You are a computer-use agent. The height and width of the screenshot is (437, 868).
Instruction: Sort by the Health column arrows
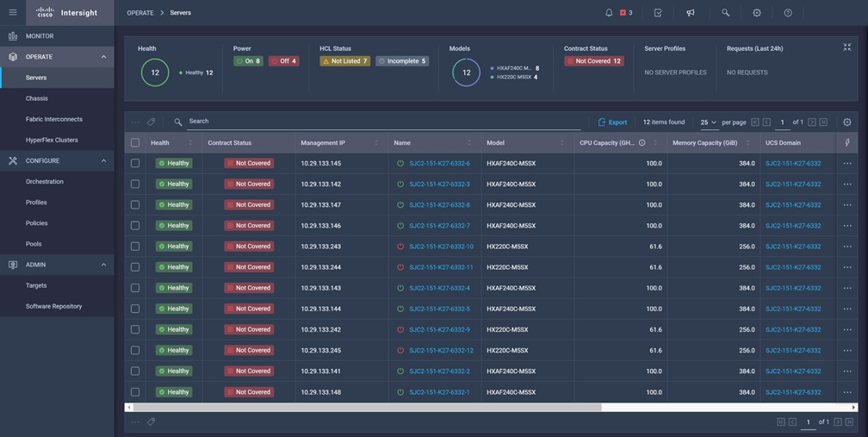[189, 143]
